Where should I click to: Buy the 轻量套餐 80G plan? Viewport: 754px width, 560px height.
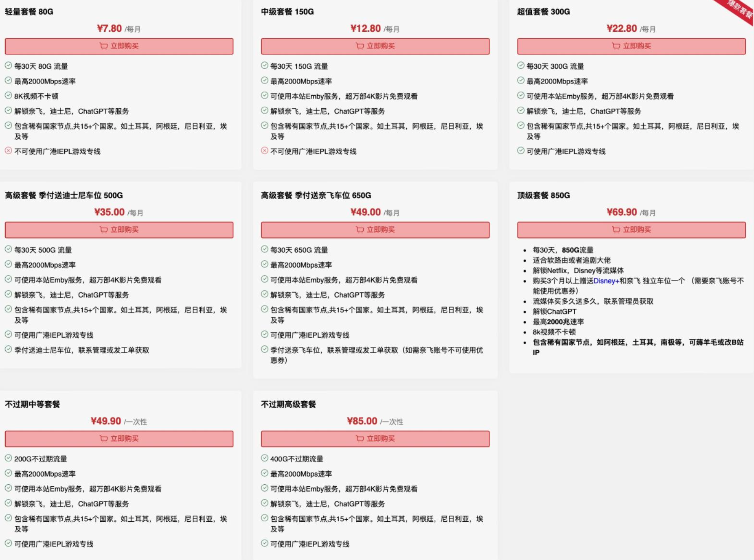click(119, 46)
